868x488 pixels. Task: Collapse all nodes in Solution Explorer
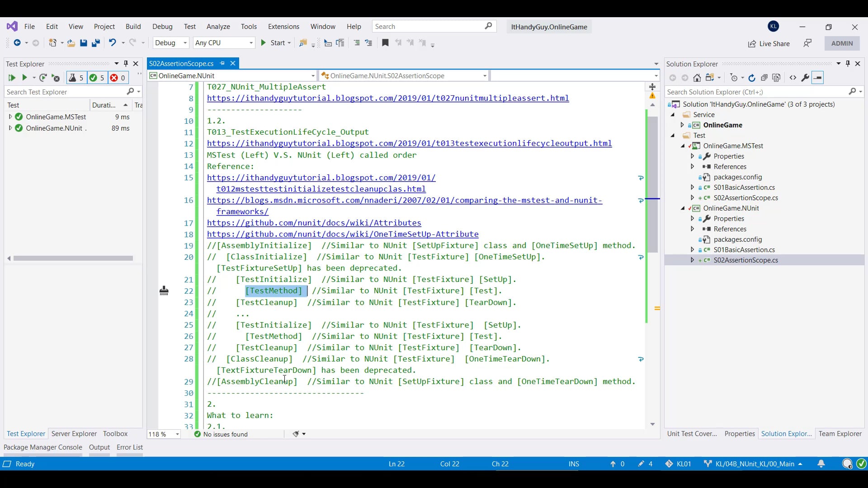pos(764,77)
